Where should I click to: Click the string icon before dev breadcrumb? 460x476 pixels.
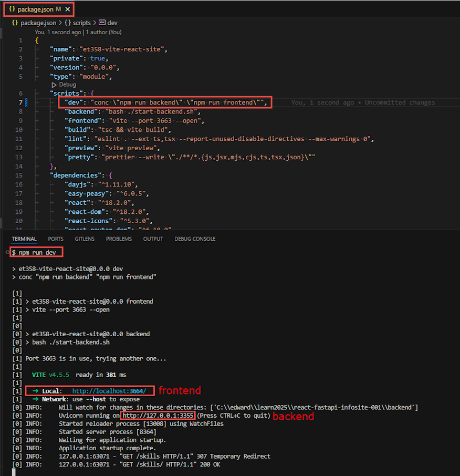(x=102, y=23)
